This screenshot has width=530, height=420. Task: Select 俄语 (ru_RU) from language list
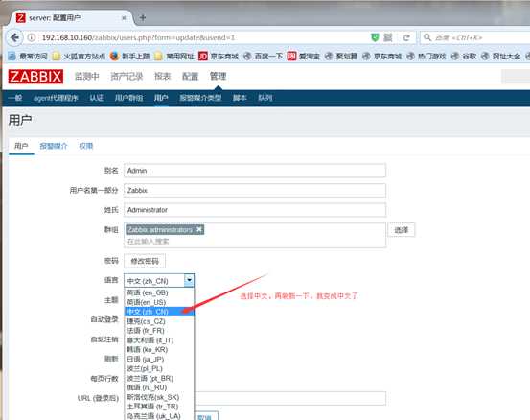coord(159,387)
